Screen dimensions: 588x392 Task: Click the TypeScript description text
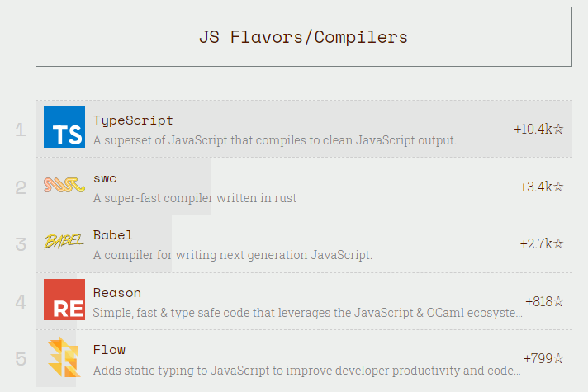coord(274,140)
